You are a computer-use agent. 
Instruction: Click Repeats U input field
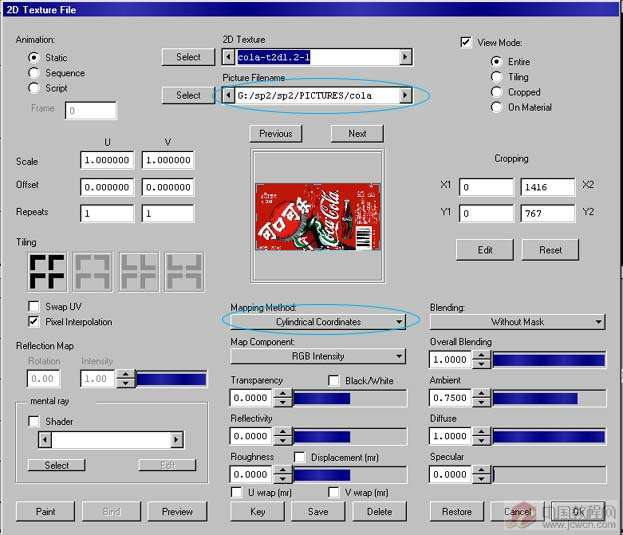point(107,214)
